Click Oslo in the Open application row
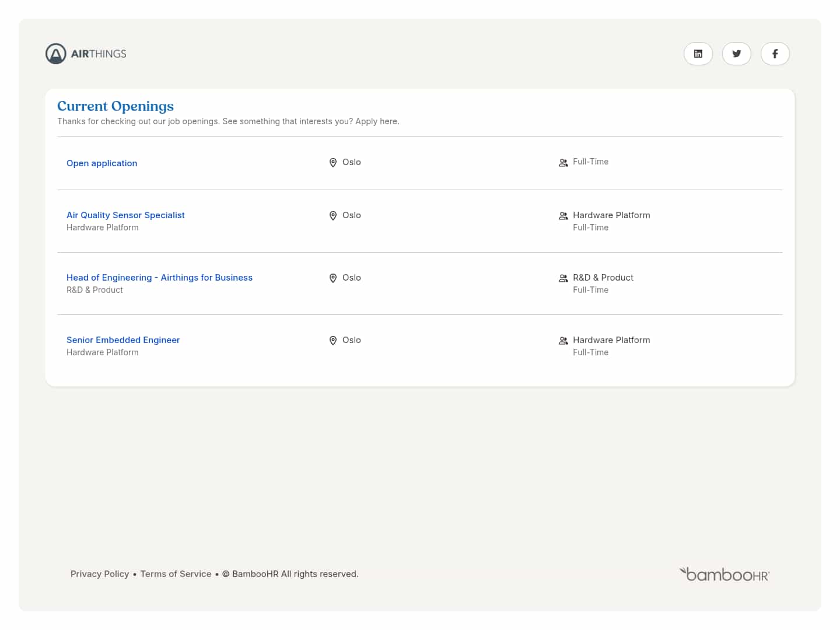840x630 pixels. (352, 162)
